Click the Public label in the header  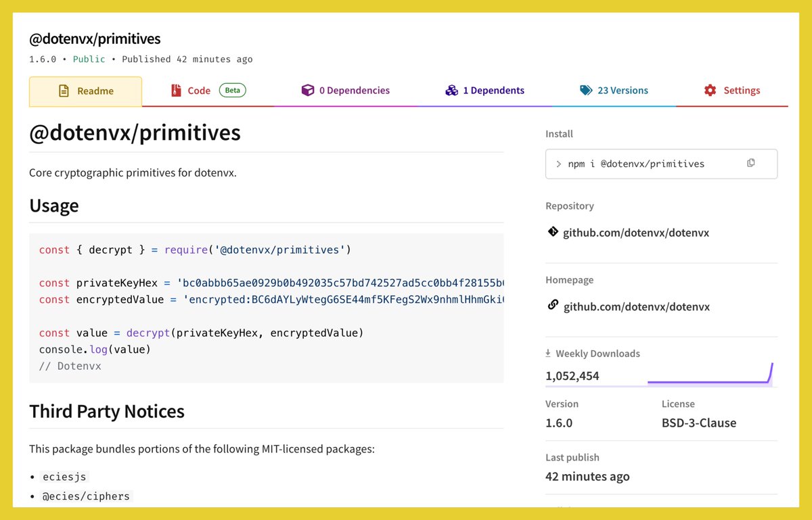pyautogui.click(x=89, y=60)
